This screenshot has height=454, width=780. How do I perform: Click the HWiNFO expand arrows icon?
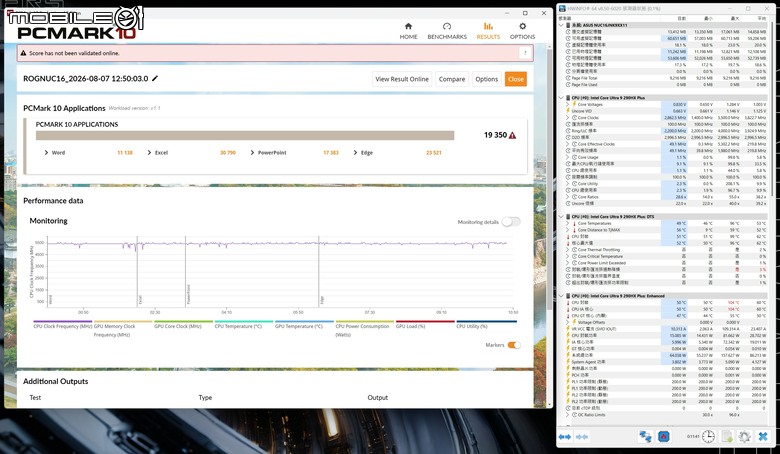565,437
